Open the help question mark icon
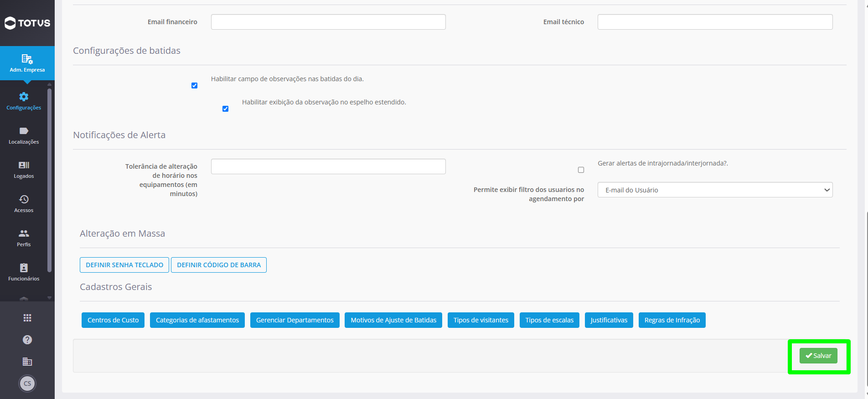Image resolution: width=868 pixels, height=399 pixels. click(x=27, y=340)
